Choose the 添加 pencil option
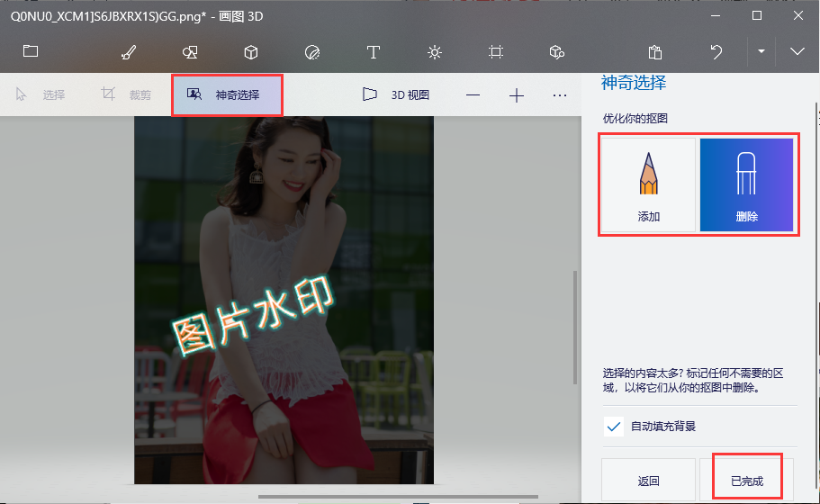 [648, 184]
